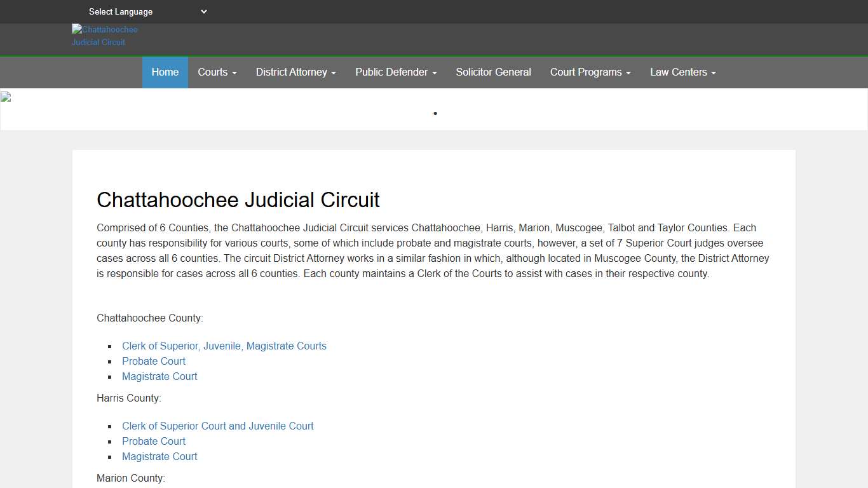Screen dimensions: 868x488
Task: Click the carousel slide indicator dot
Action: [435, 113]
